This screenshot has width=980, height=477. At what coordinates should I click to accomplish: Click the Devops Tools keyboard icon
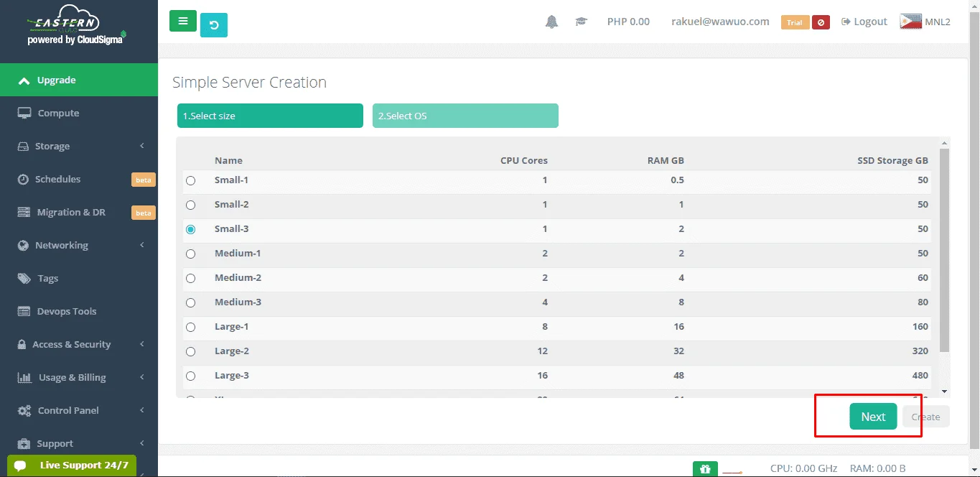tap(24, 312)
